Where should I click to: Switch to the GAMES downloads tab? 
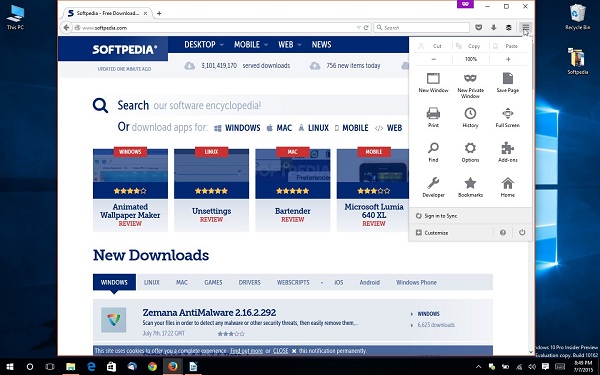coord(213,282)
